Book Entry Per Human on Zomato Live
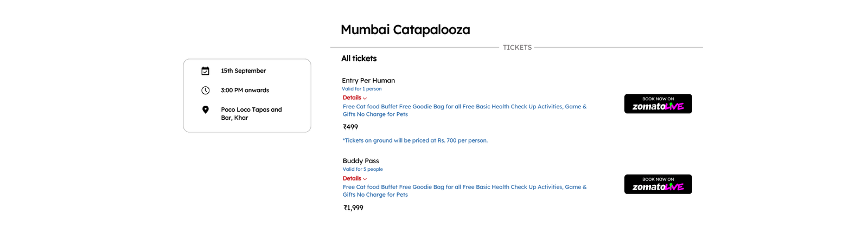Image resolution: width=868 pixels, height=226 pixels. click(658, 104)
